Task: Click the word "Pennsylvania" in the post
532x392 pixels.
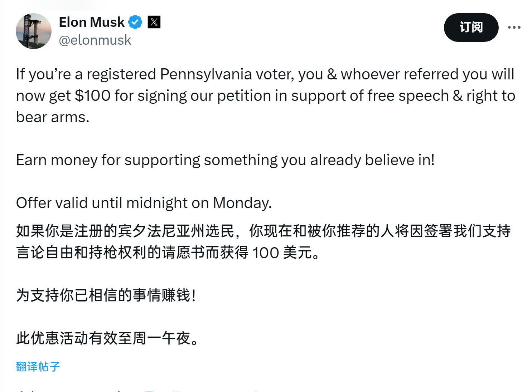Action: (x=206, y=74)
